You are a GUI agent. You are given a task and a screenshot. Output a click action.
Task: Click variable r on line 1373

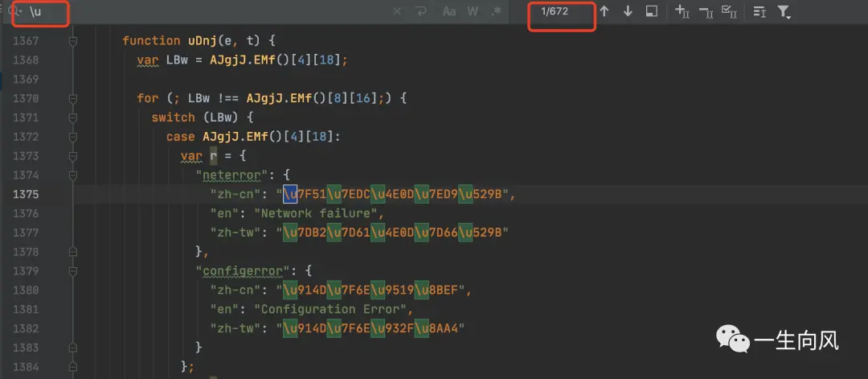[214, 156]
